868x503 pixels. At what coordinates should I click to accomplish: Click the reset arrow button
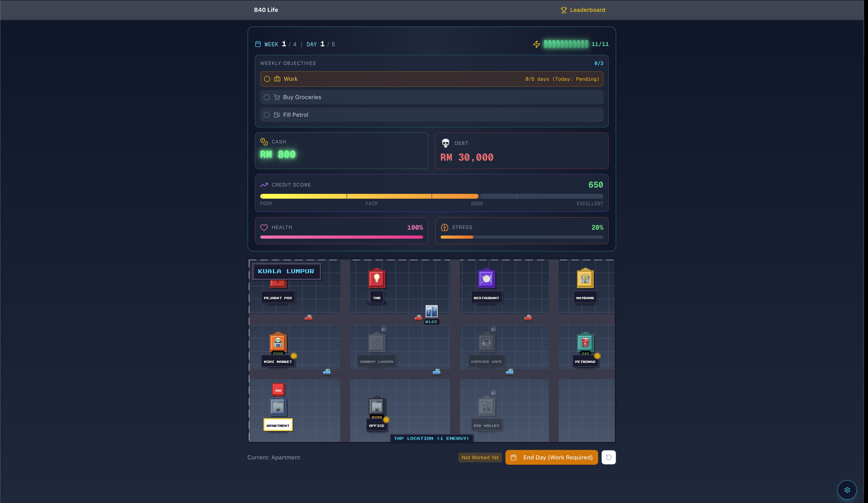[608, 457]
